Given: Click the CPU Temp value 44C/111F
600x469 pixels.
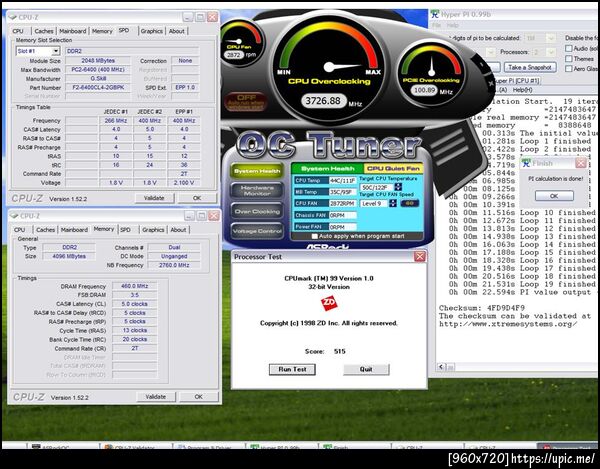Looking at the screenshot, I should tap(342, 181).
